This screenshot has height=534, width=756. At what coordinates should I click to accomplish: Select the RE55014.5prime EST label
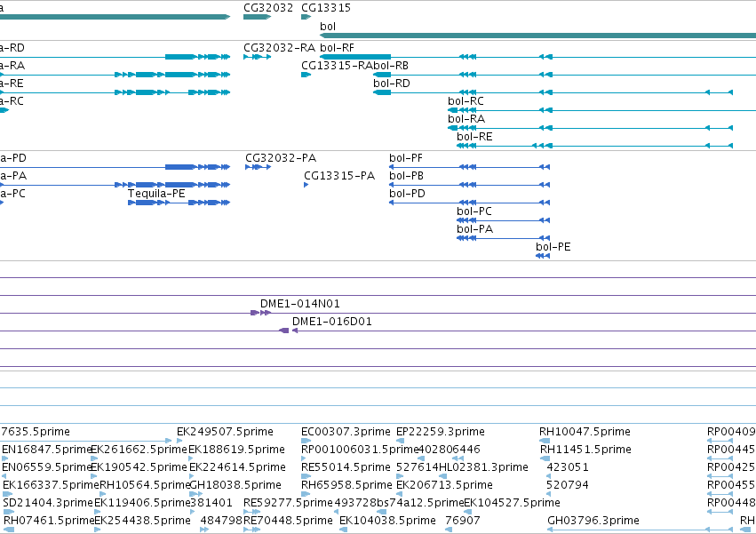click(346, 467)
